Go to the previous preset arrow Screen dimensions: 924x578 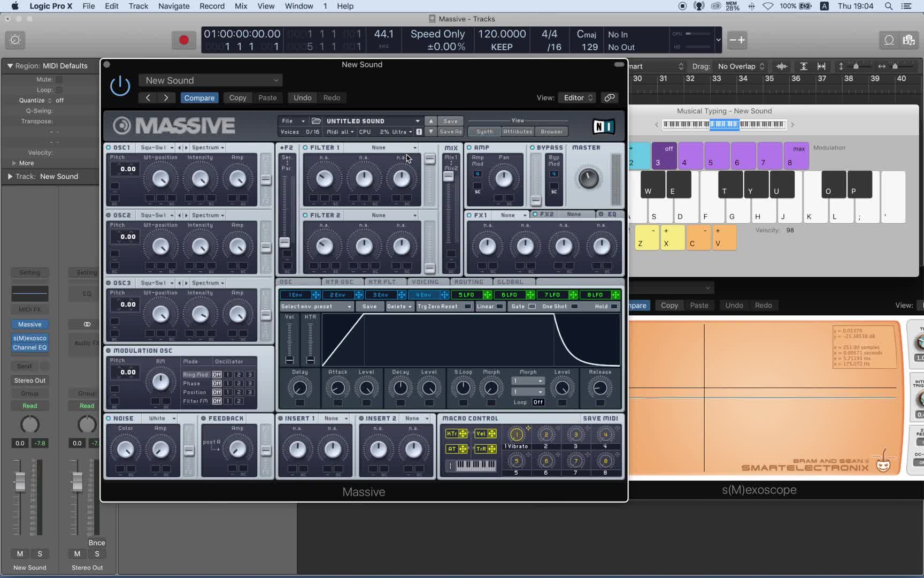pos(148,98)
